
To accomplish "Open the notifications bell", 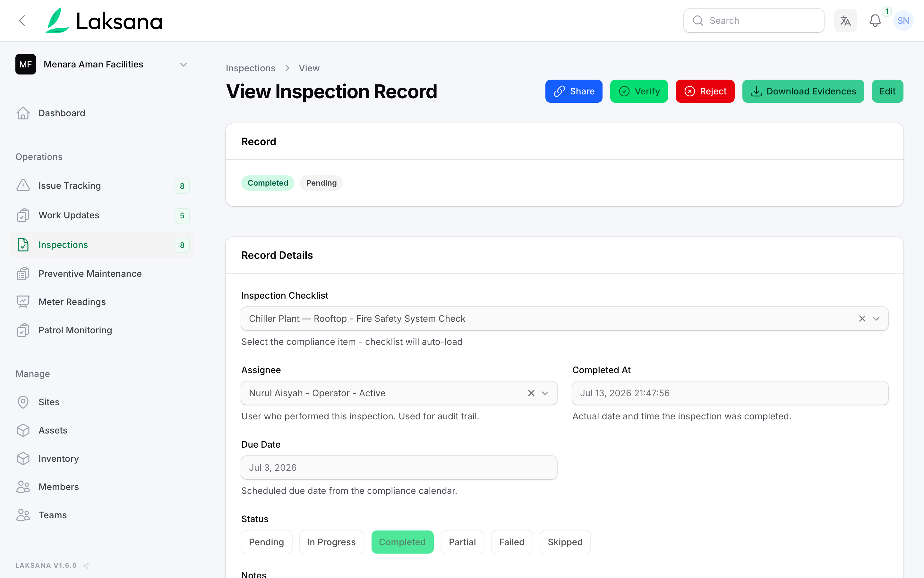I will [x=875, y=21].
